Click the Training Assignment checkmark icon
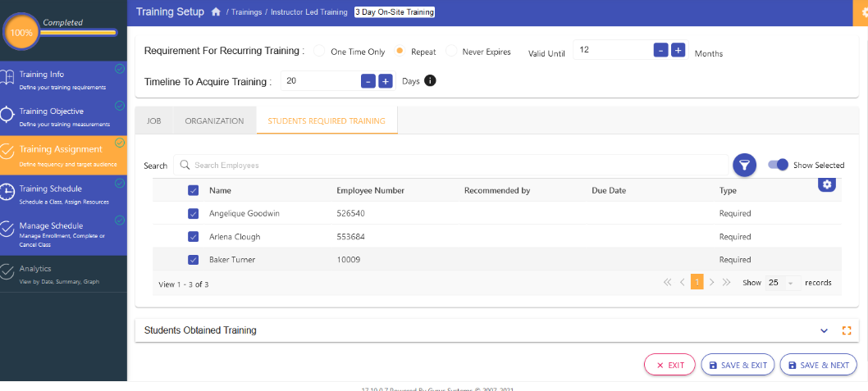This screenshot has height=391, width=868. coord(7,151)
